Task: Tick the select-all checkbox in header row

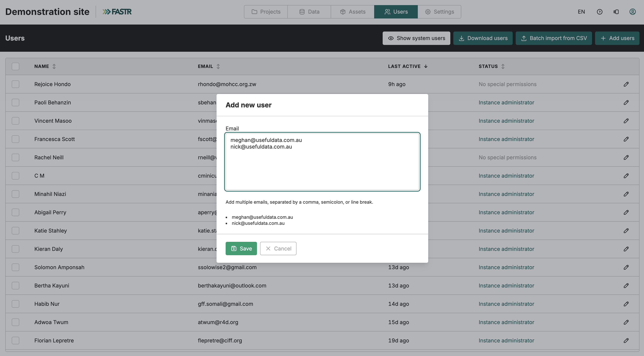Action: [x=15, y=66]
